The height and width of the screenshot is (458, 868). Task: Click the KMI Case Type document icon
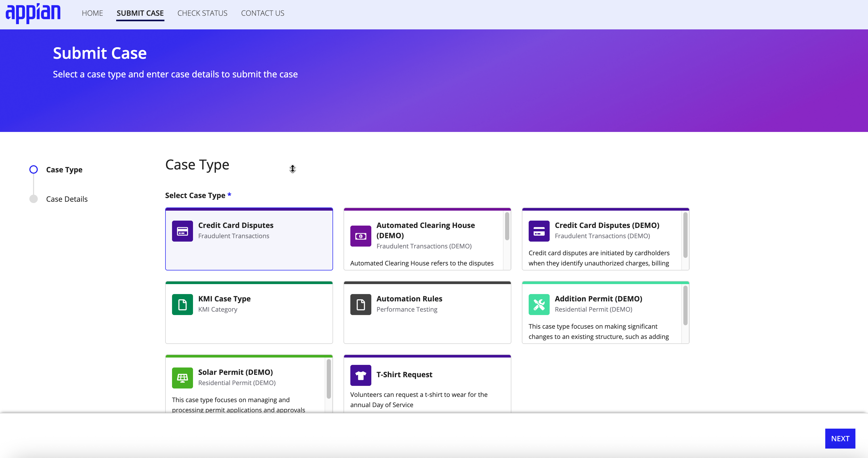click(182, 305)
